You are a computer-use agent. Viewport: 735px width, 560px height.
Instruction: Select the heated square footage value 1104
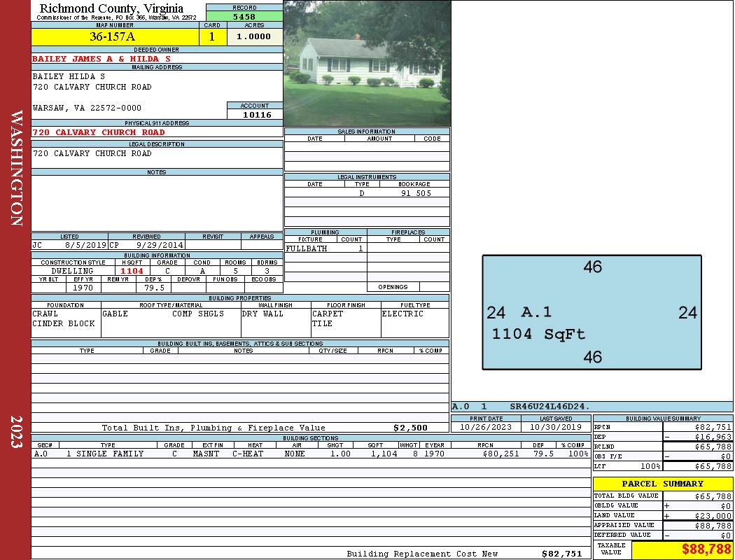[x=132, y=271]
